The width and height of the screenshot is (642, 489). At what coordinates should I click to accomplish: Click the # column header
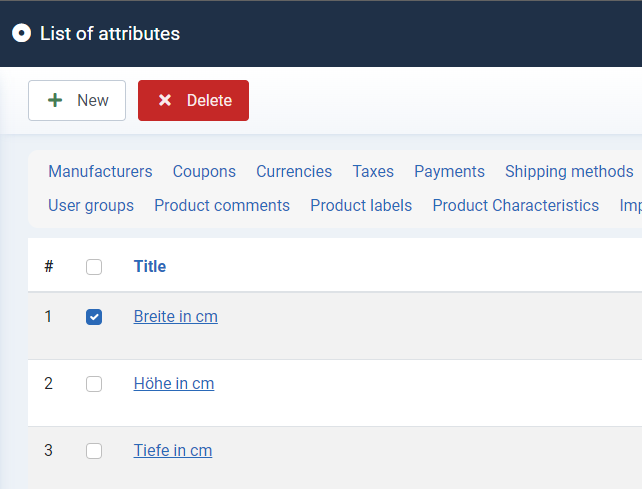(x=49, y=267)
